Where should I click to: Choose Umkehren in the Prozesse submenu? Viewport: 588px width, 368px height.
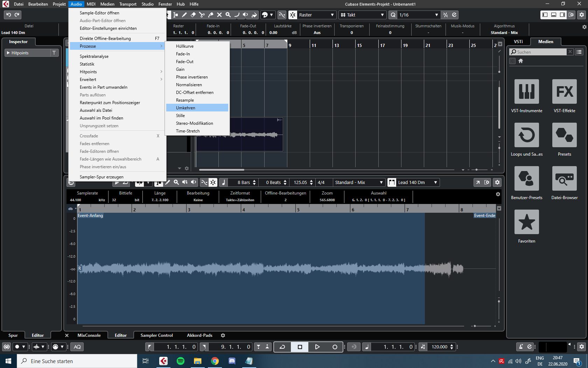click(197, 108)
